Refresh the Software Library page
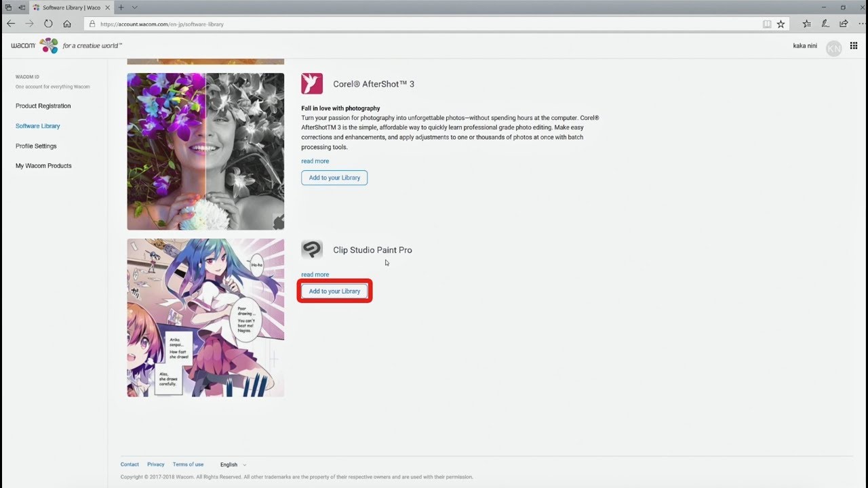868x488 pixels. pyautogui.click(x=48, y=24)
